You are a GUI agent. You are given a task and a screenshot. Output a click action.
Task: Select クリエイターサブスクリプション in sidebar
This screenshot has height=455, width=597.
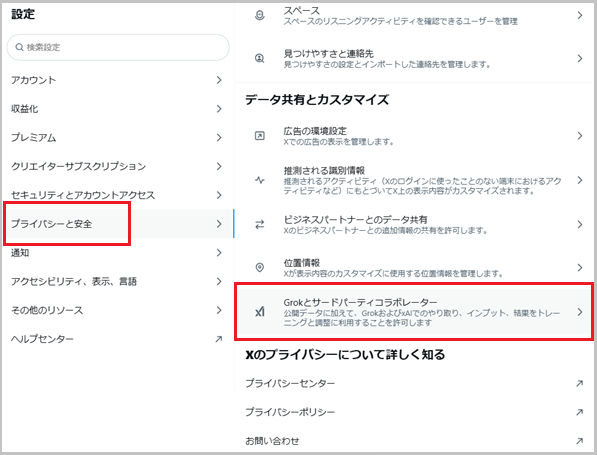pyautogui.click(x=118, y=166)
